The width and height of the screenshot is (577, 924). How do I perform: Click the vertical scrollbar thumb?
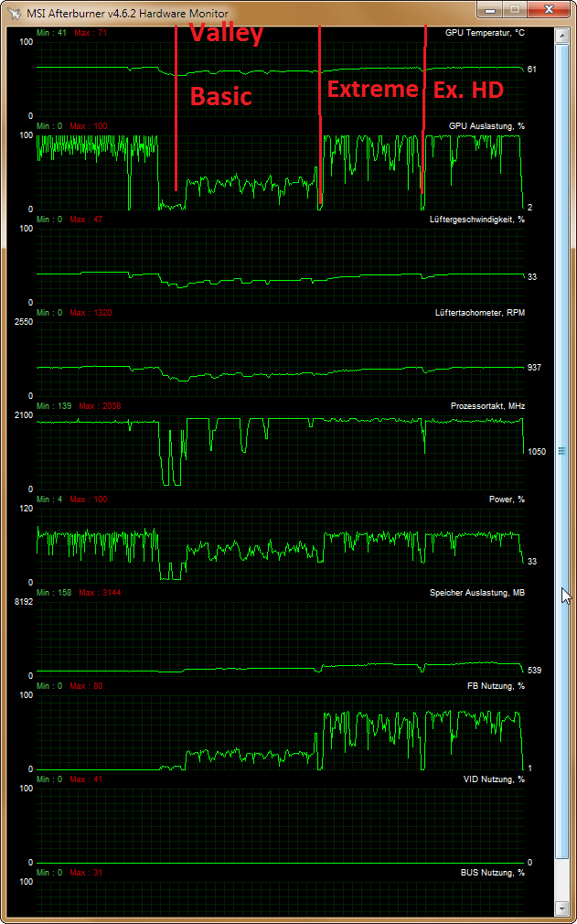pyautogui.click(x=561, y=451)
